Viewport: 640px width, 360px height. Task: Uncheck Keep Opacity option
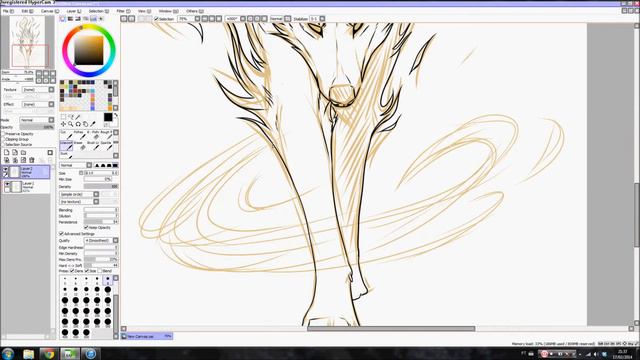point(86,227)
